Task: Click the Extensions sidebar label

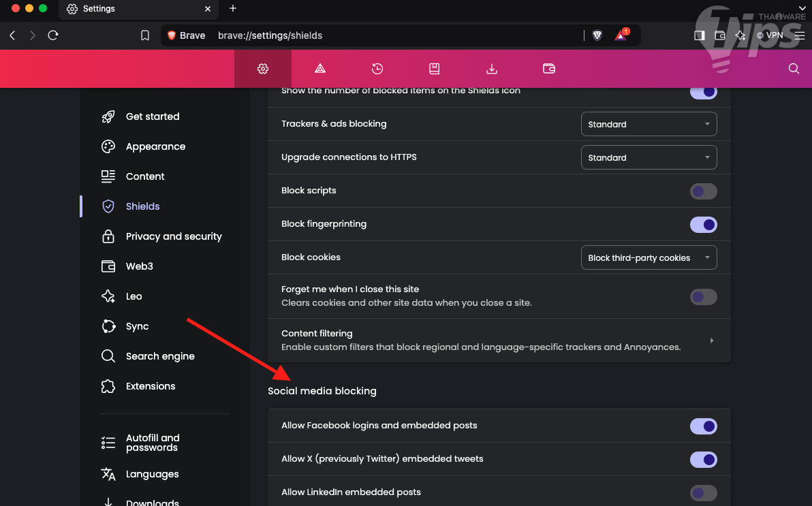Action: [151, 386]
